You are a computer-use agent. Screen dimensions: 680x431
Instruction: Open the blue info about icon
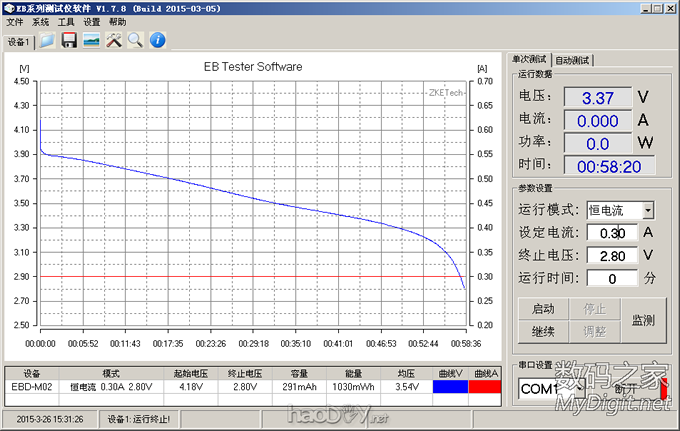(157, 41)
